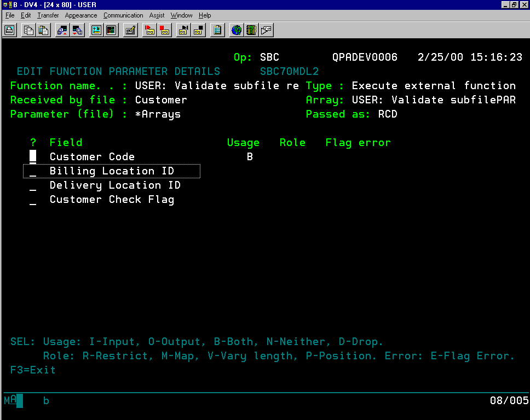Select the Billing Location ID selection field
The height and width of the screenshot is (420, 530).
(x=33, y=171)
